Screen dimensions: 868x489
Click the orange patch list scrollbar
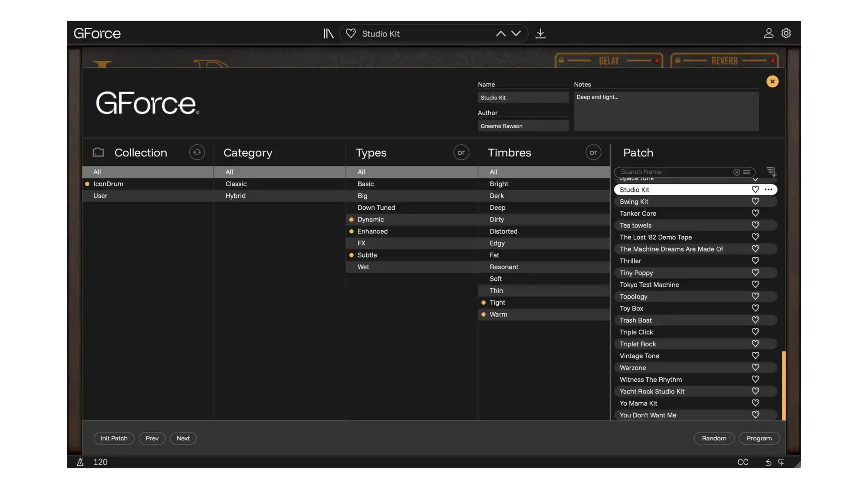784,386
